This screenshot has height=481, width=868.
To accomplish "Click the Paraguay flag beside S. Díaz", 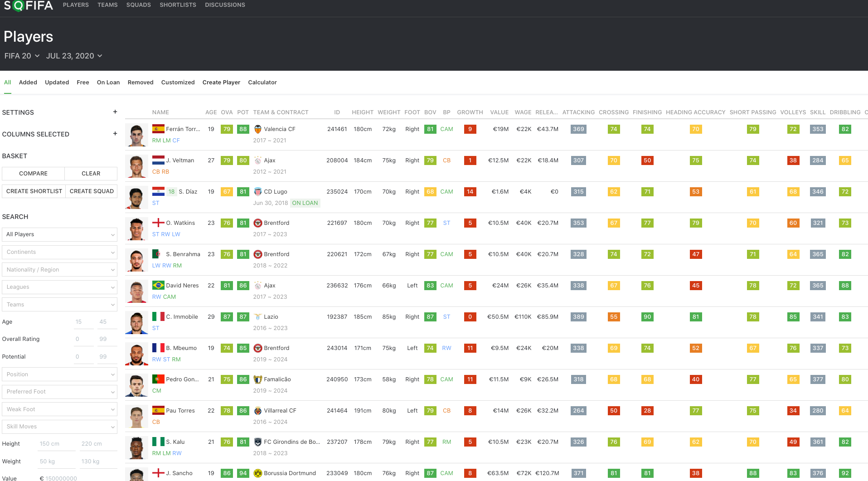I will [158, 191].
